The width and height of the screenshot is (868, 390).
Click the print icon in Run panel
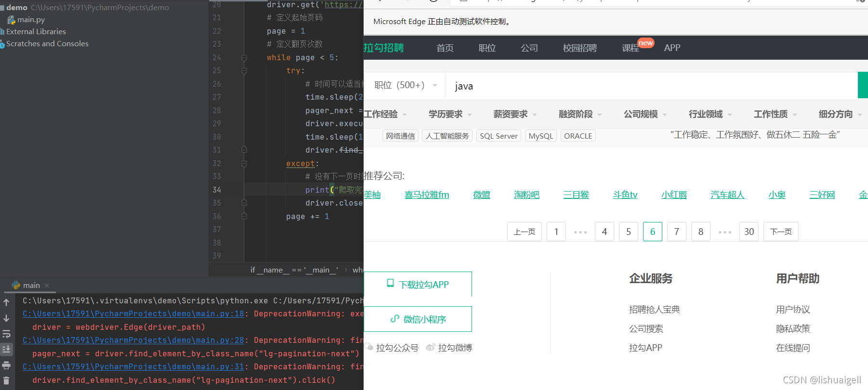[x=6, y=365]
